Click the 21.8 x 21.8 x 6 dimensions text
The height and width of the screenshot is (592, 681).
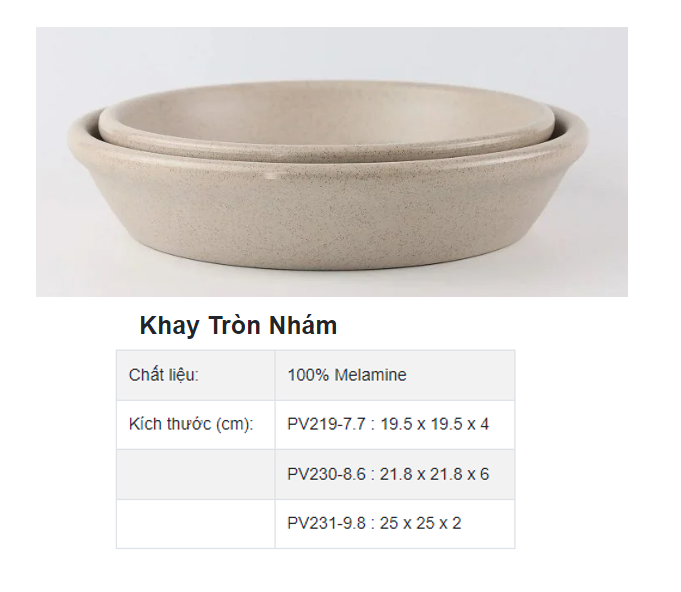pyautogui.click(x=435, y=474)
